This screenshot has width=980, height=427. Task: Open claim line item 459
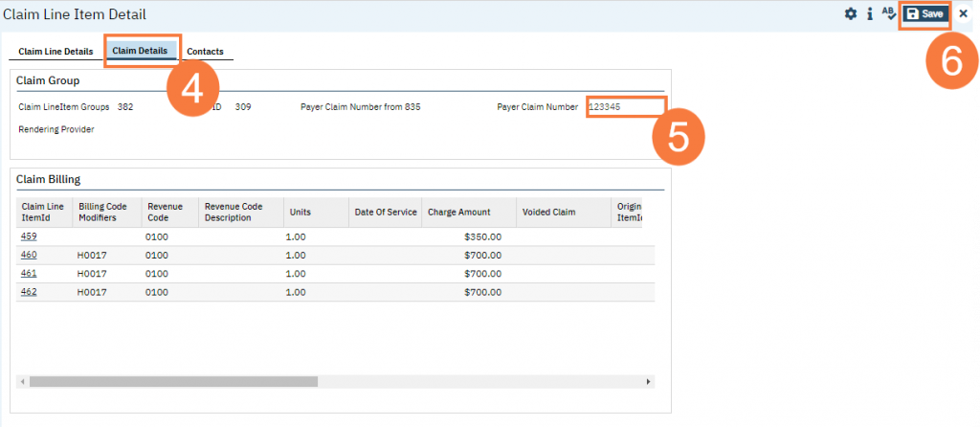tap(29, 236)
